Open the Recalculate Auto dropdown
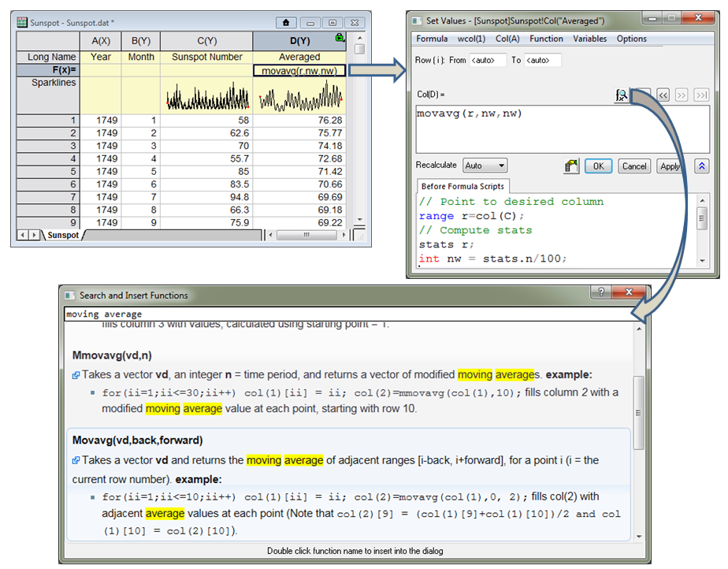Viewport: 728px width, 569px height. pos(485,166)
